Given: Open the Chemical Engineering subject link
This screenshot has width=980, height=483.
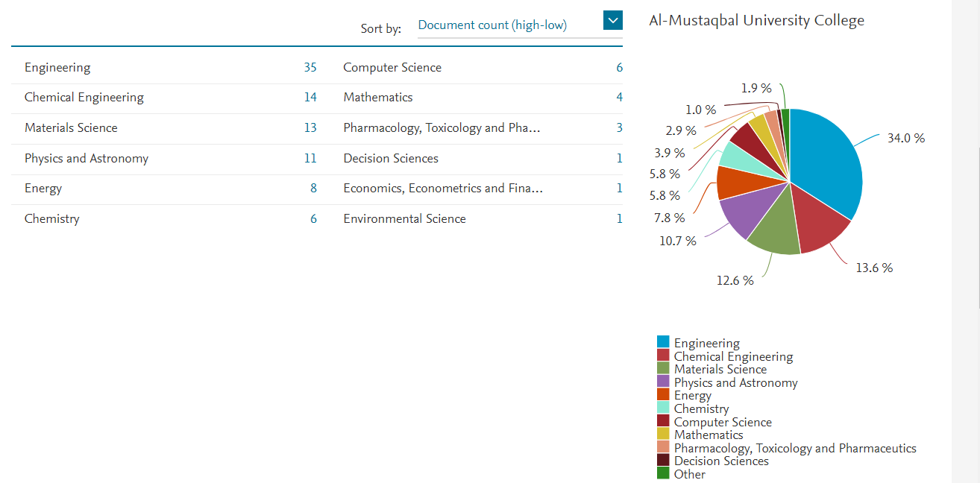Looking at the screenshot, I should [84, 98].
